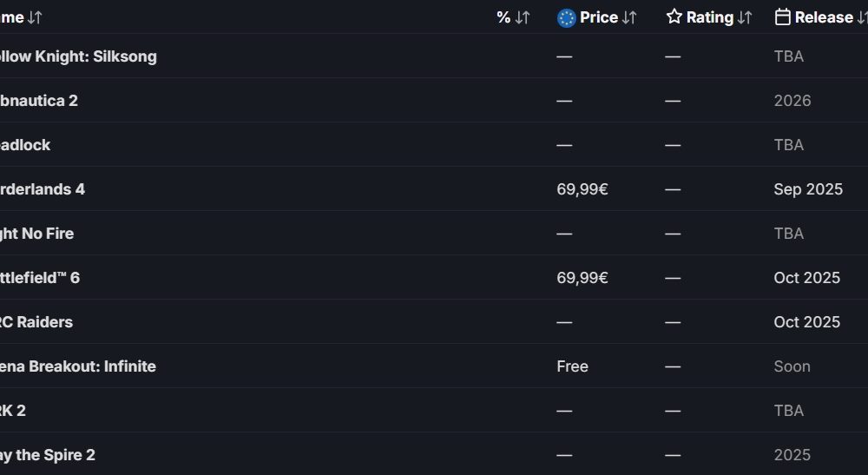Image resolution: width=868 pixels, height=475 pixels.
Task: Click the 69,99€ price of Borderlands 4
Action: tap(582, 189)
